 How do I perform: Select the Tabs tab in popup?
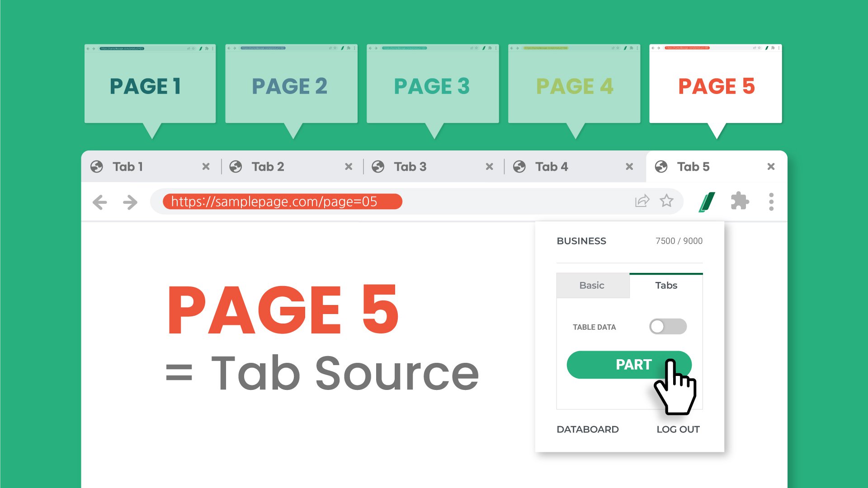click(x=666, y=286)
